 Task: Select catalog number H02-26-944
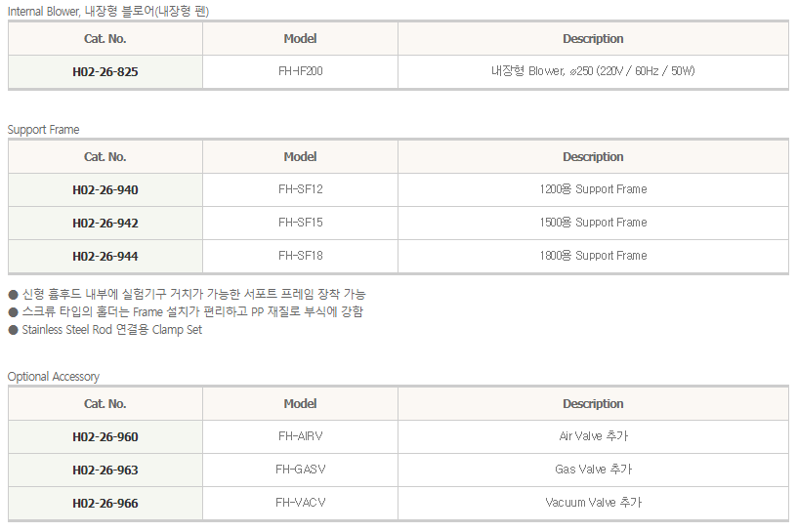click(105, 256)
